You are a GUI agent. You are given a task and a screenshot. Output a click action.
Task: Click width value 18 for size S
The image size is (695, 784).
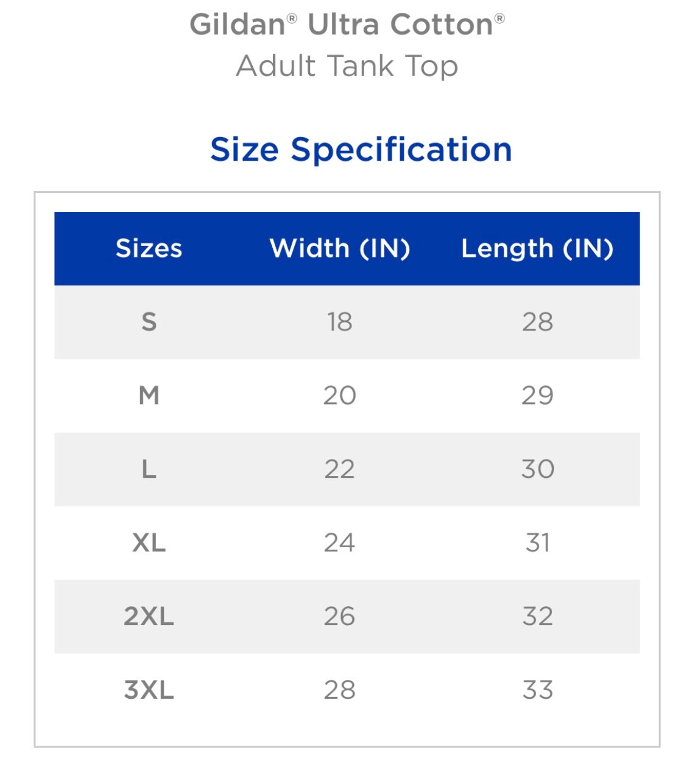pos(339,322)
